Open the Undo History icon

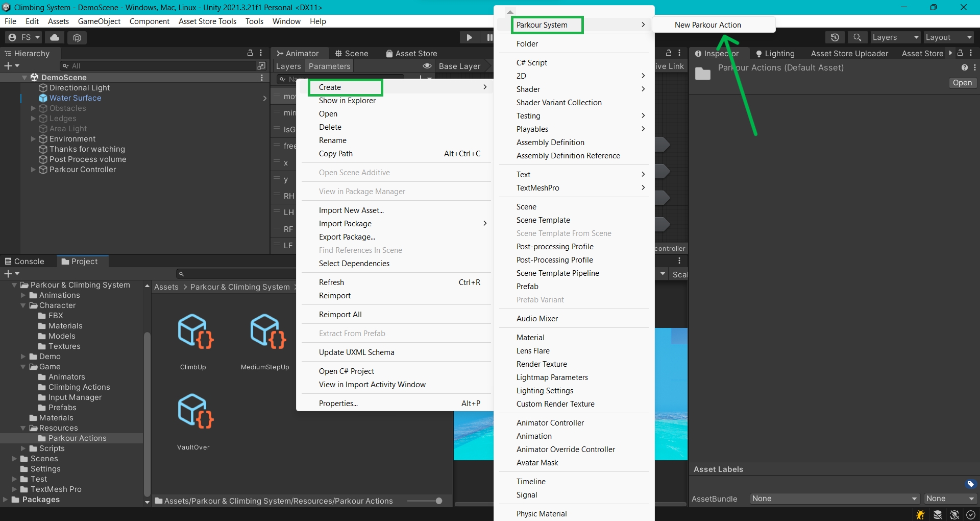click(835, 37)
